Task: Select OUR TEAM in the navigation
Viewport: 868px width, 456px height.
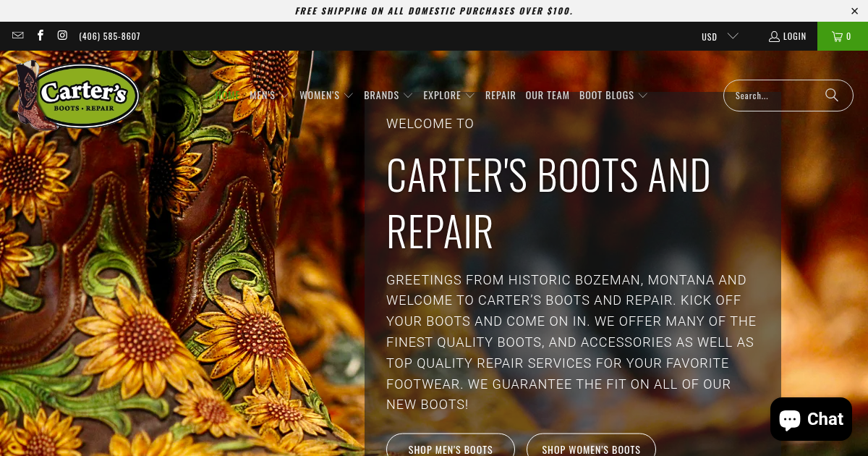Action: point(548,95)
